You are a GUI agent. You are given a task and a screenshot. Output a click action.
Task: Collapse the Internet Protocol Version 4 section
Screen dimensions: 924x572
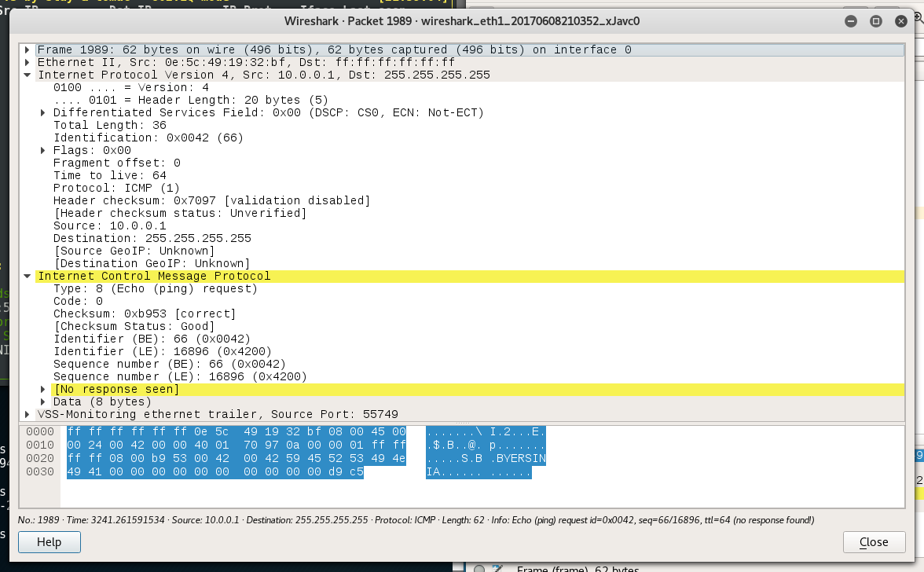[x=27, y=75]
